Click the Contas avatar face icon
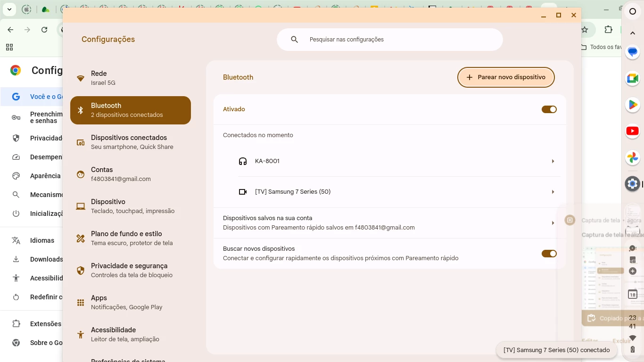 click(x=81, y=174)
